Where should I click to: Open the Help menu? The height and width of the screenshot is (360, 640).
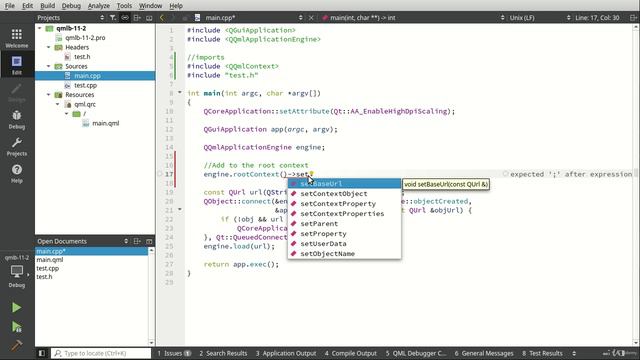pyautogui.click(x=176, y=6)
